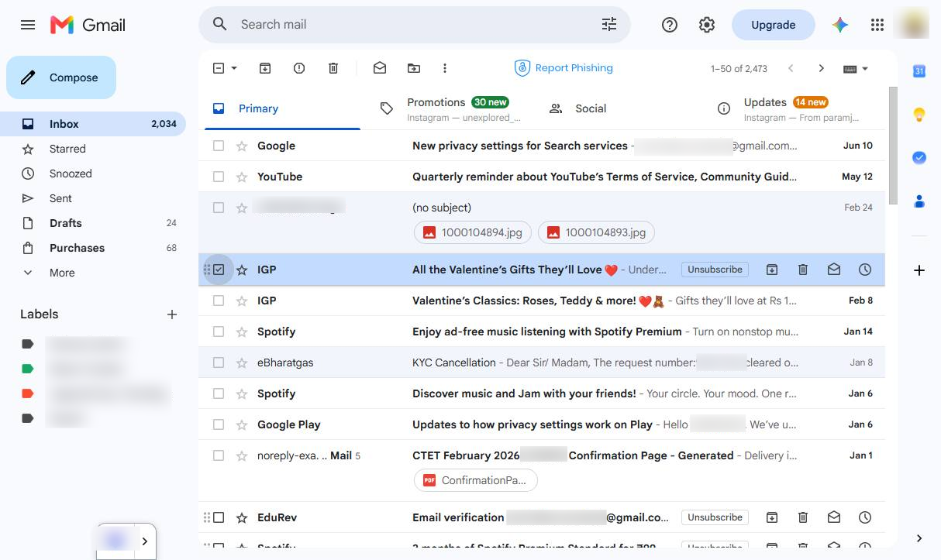
Task: Open the Support help icon
Action: (x=670, y=25)
